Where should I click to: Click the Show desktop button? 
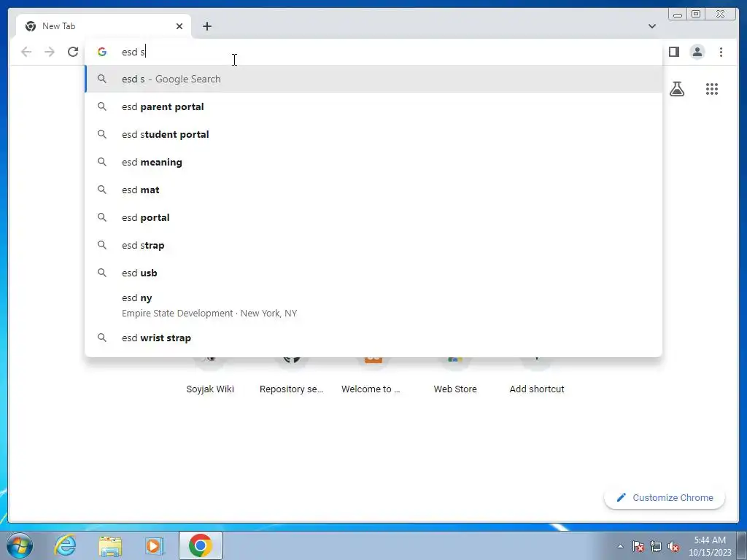[x=742, y=545]
